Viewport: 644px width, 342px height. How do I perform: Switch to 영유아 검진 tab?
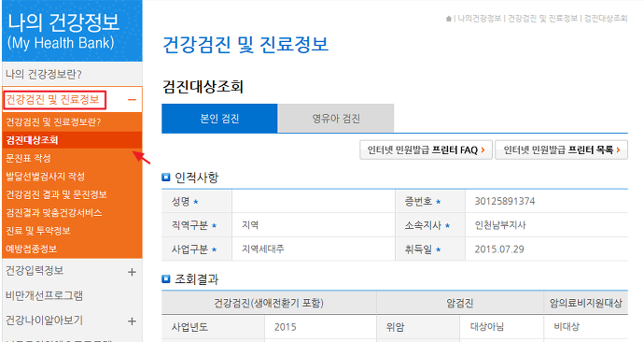(336, 119)
